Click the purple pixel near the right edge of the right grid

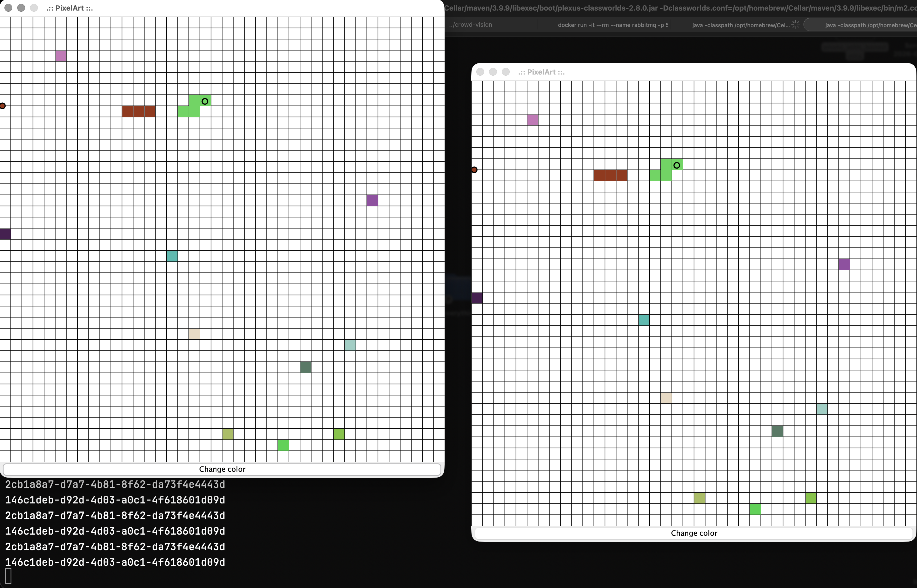coord(844,264)
